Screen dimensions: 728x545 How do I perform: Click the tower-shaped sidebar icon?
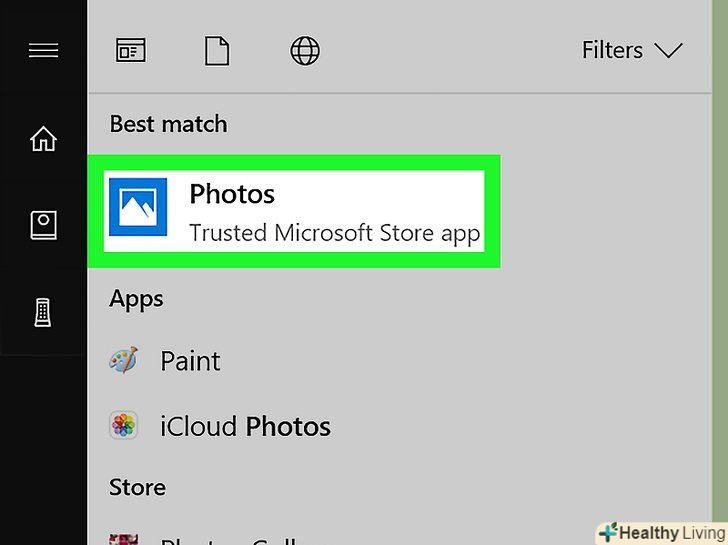44,313
